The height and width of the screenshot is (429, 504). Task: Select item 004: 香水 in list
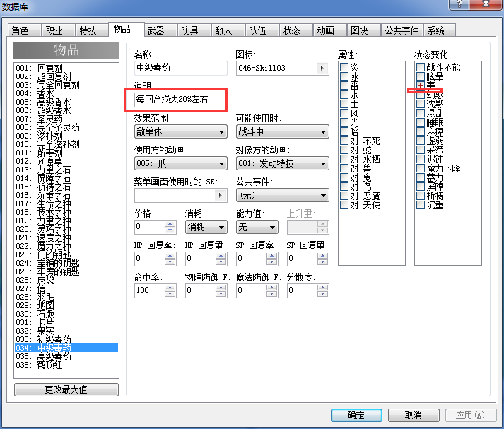66,93
